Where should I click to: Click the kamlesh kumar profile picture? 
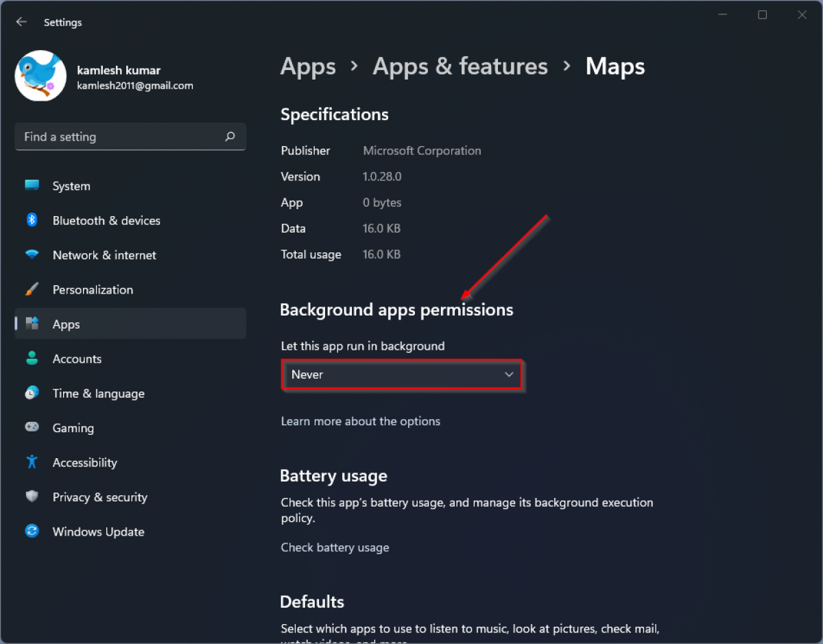click(x=40, y=75)
